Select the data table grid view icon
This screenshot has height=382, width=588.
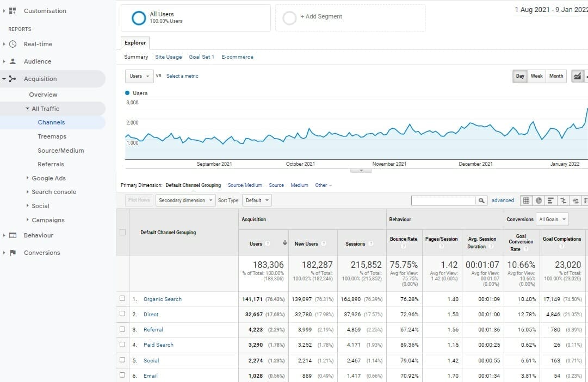pos(526,201)
